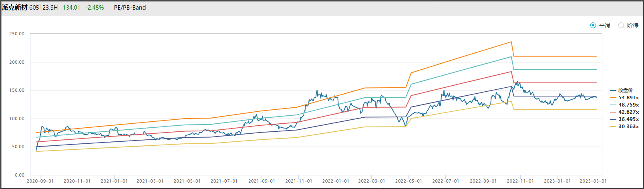This screenshot has height=189, width=644.
Task: Toggle the 30.363x yellow band legend
Action: [624, 127]
